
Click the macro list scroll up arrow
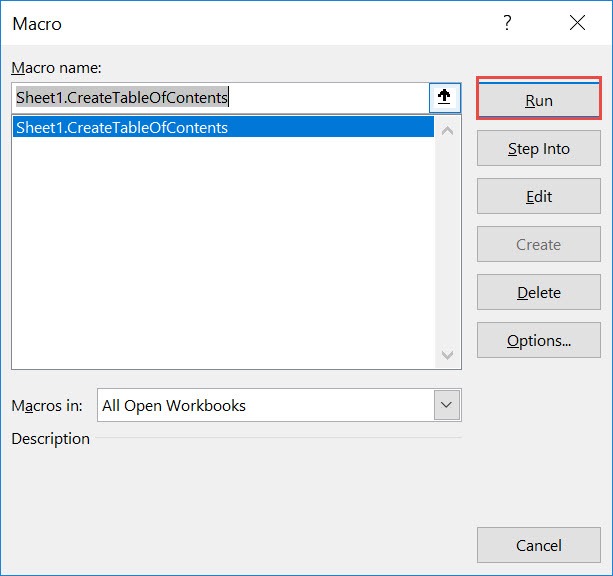pos(447,130)
